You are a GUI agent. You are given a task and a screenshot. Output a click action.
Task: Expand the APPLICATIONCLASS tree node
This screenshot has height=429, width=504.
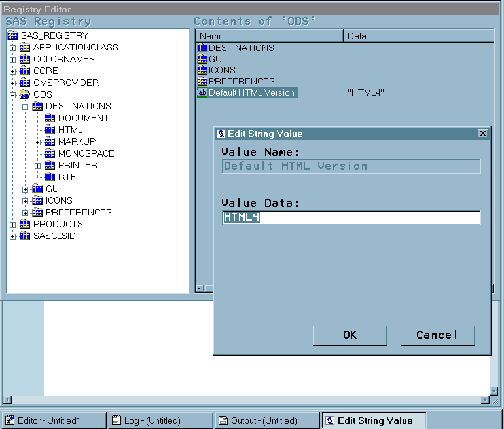13,48
